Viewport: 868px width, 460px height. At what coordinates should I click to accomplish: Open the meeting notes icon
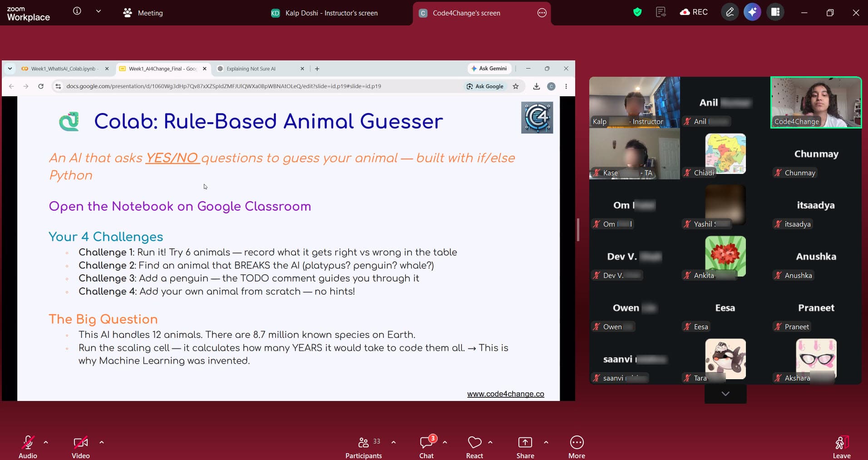[x=661, y=12]
